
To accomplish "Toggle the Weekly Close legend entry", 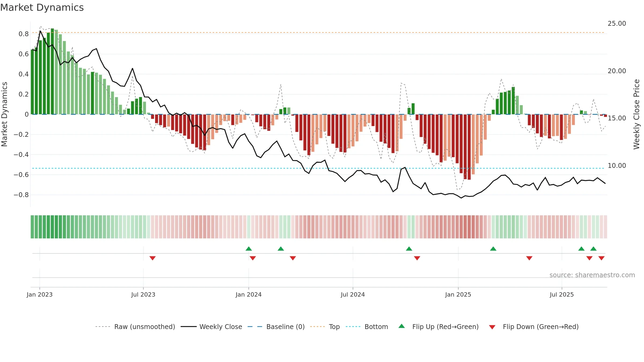I will [x=211, y=327].
